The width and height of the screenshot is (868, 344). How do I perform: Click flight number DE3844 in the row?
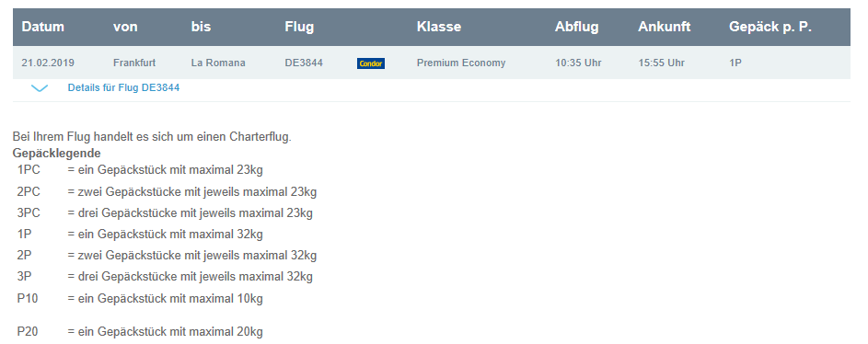304,63
